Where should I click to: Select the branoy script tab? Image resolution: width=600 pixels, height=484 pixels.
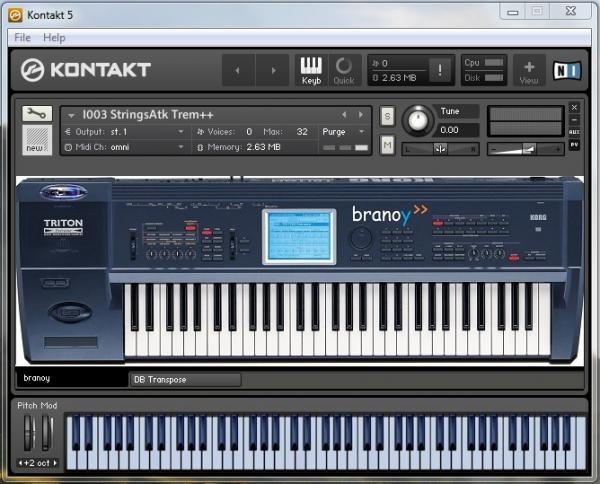pyautogui.click(x=72, y=378)
